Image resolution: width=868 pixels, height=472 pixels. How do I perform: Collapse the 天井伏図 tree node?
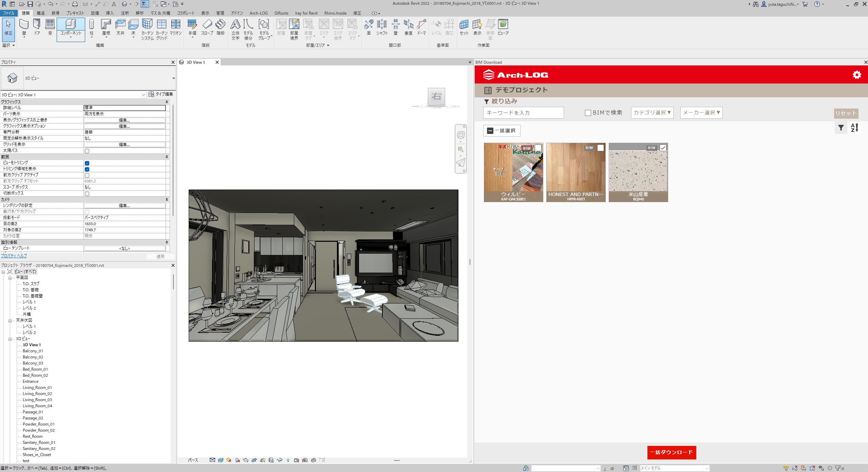10,320
